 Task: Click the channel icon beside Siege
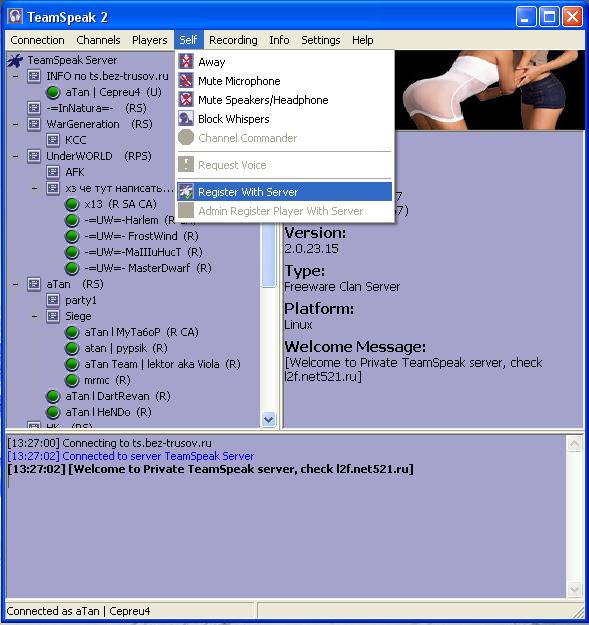click(53, 316)
